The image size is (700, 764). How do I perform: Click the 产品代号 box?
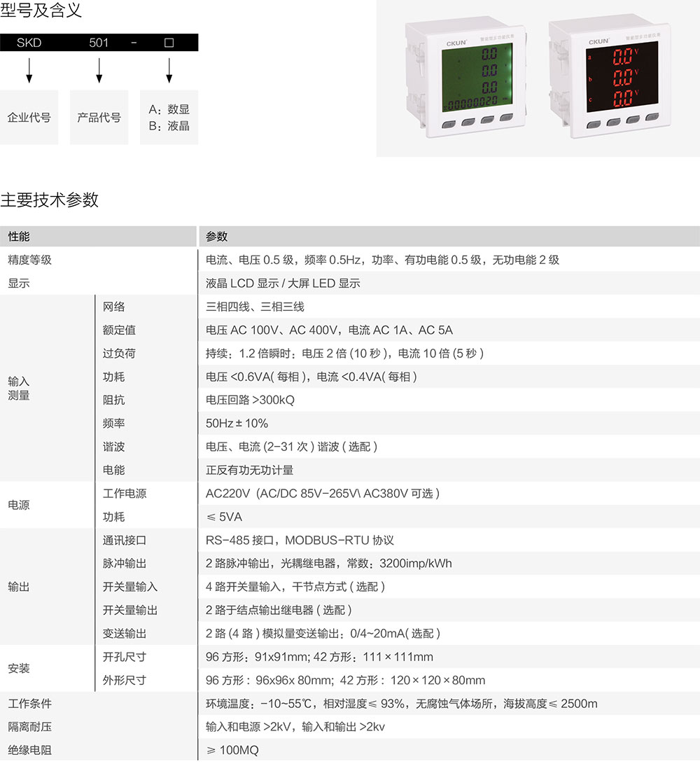pyautogui.click(x=99, y=118)
